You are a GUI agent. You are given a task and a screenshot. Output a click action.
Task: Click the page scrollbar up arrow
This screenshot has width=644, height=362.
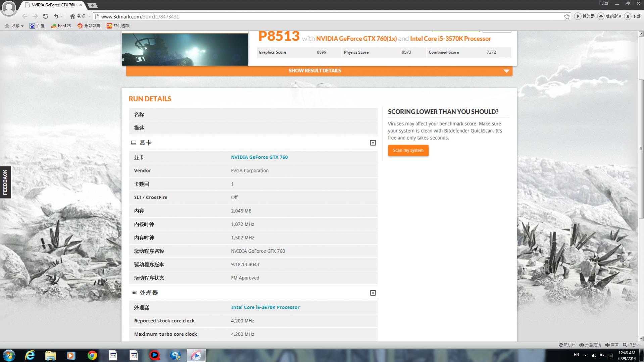(641, 34)
